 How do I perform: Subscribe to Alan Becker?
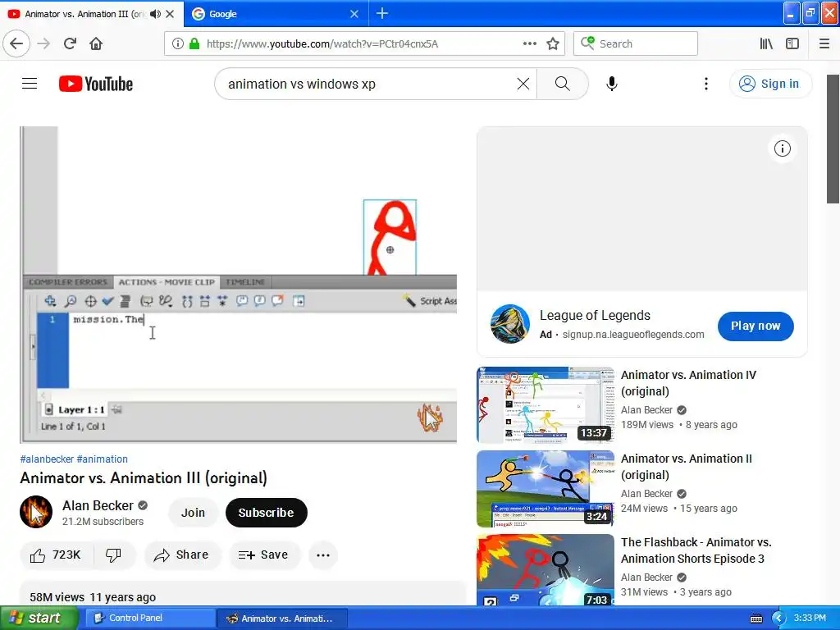267,513
